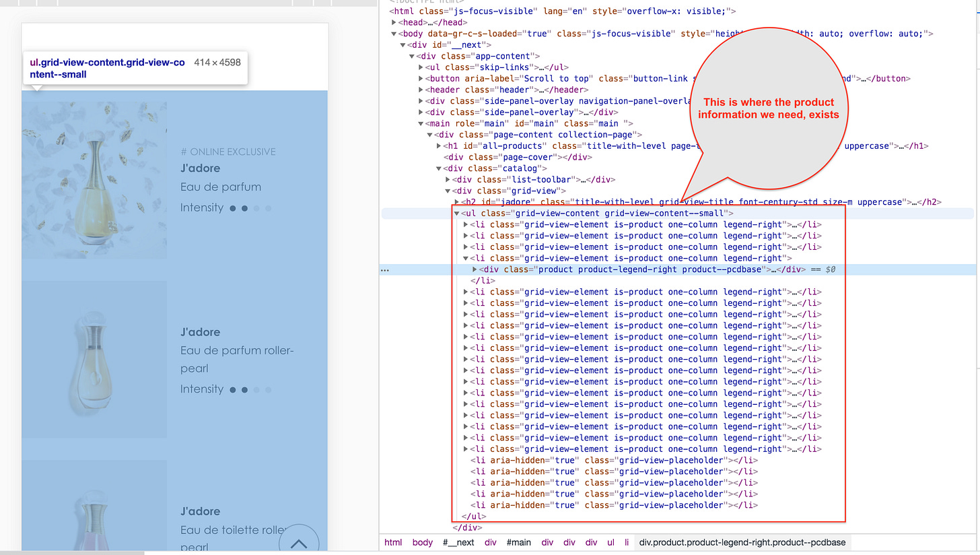The width and height of the screenshot is (980, 555).
Task: Click the # ONLINE EXCLUSIVE label
Action: point(228,152)
